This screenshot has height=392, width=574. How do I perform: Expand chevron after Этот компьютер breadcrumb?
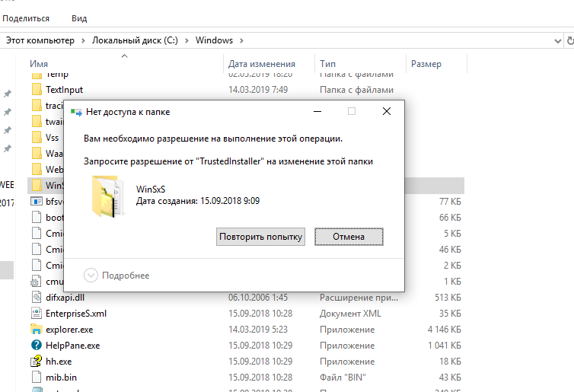[83, 40]
